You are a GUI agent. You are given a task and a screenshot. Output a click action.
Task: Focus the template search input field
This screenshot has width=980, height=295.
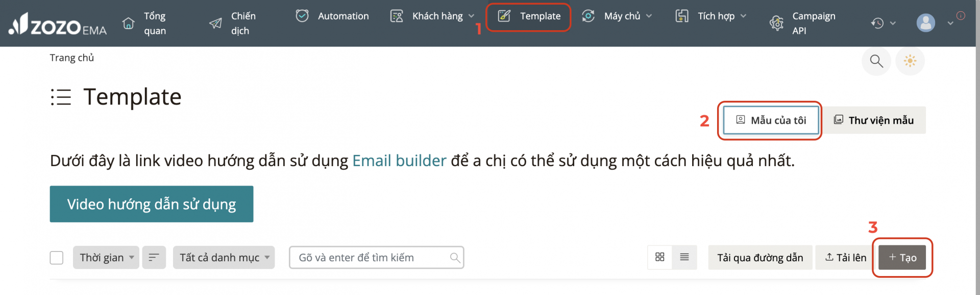coord(376,258)
